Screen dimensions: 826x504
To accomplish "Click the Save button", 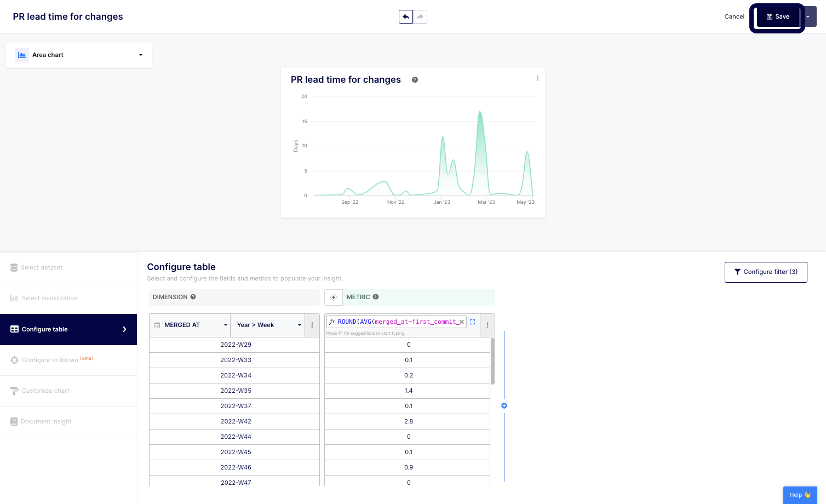I will pos(778,17).
